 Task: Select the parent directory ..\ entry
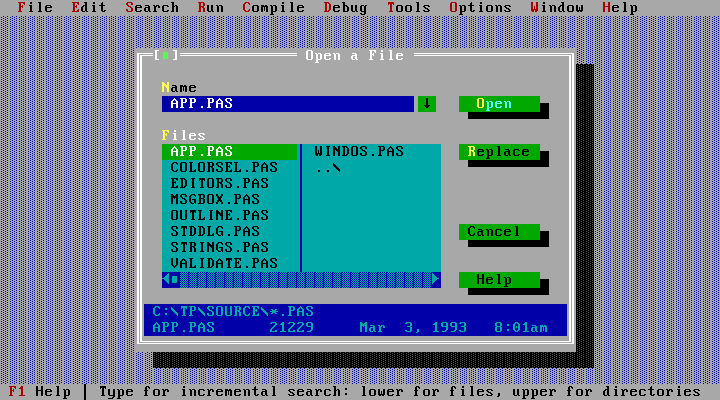[x=328, y=168]
